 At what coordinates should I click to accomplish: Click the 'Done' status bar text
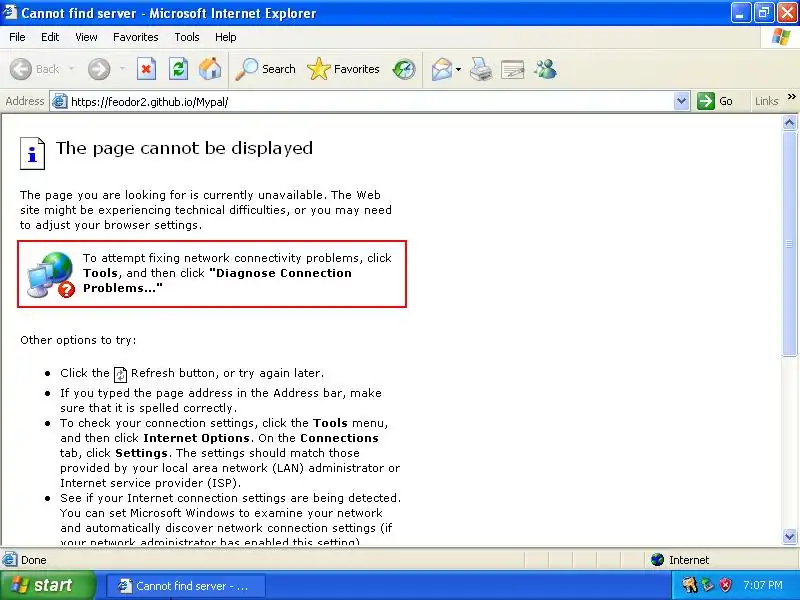34,560
